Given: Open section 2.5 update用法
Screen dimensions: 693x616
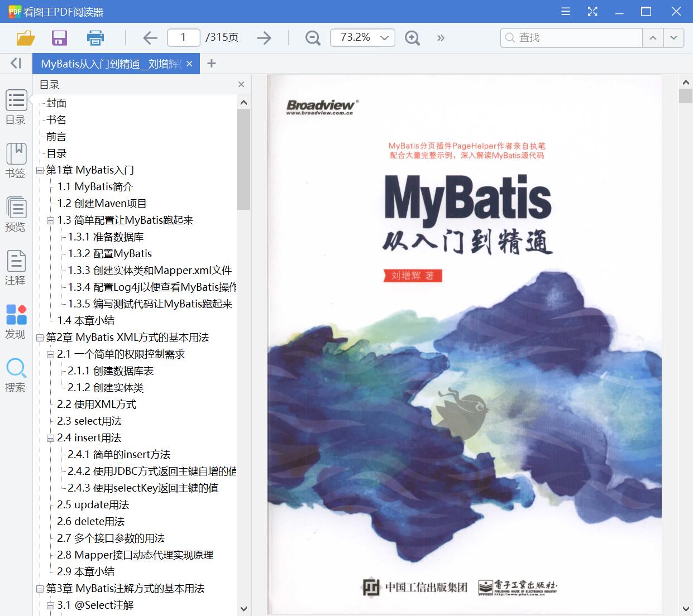Looking at the screenshot, I should point(93,505).
